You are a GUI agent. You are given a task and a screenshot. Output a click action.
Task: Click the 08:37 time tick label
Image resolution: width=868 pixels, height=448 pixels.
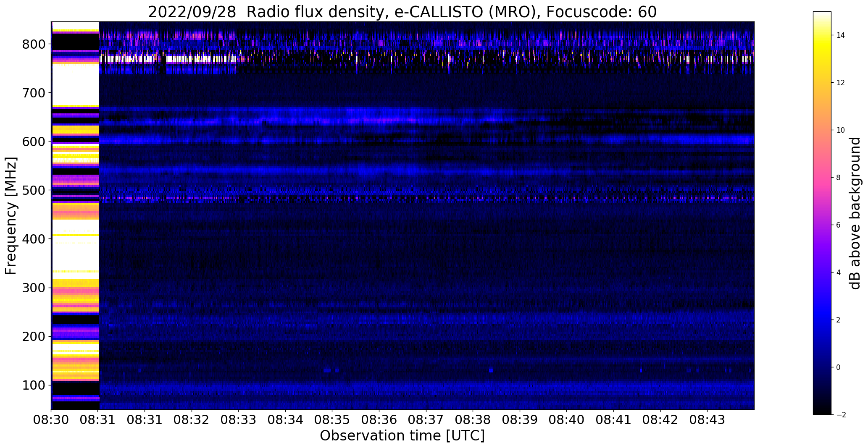(x=426, y=420)
